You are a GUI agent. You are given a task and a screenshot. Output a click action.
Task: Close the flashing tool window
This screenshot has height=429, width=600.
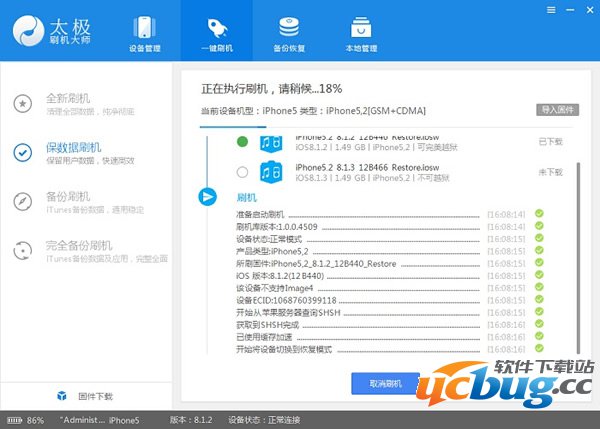pyautogui.click(x=590, y=10)
